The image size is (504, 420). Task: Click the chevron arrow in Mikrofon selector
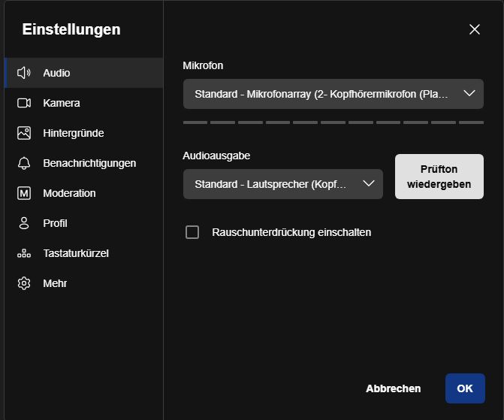pos(469,94)
